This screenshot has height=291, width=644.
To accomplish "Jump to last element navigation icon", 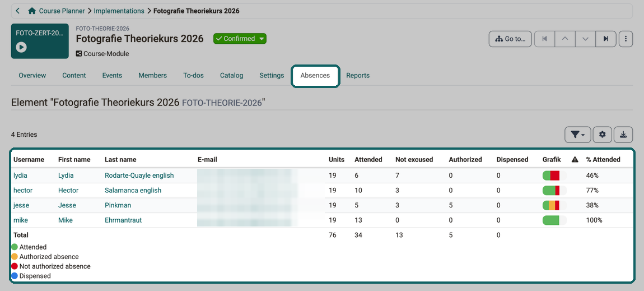I will pyautogui.click(x=606, y=39).
